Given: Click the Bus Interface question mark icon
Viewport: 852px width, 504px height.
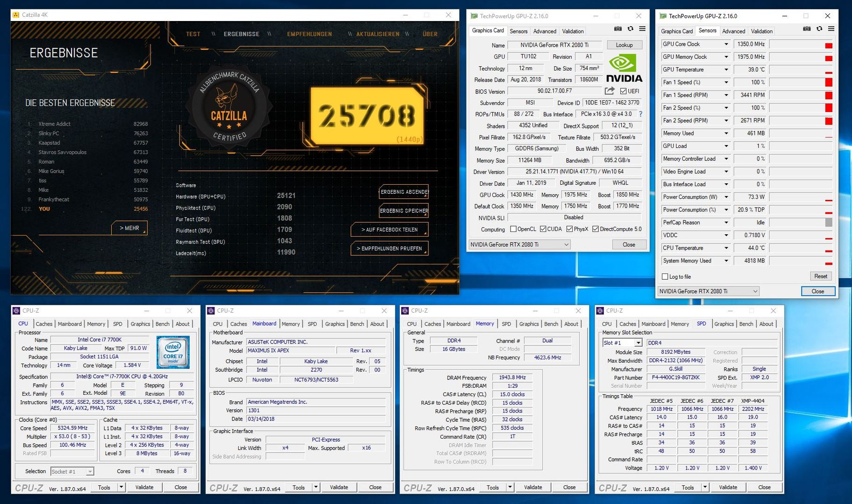Looking at the screenshot, I should pyautogui.click(x=640, y=114).
